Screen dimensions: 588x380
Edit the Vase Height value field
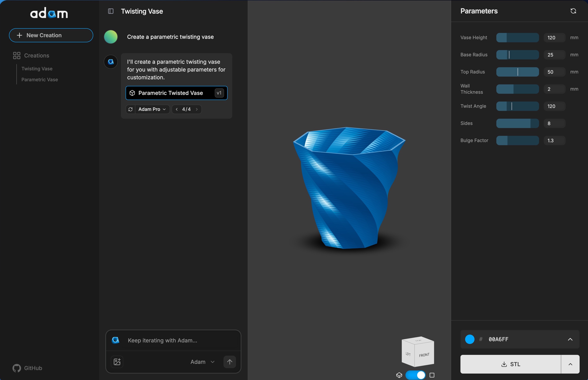coord(554,37)
